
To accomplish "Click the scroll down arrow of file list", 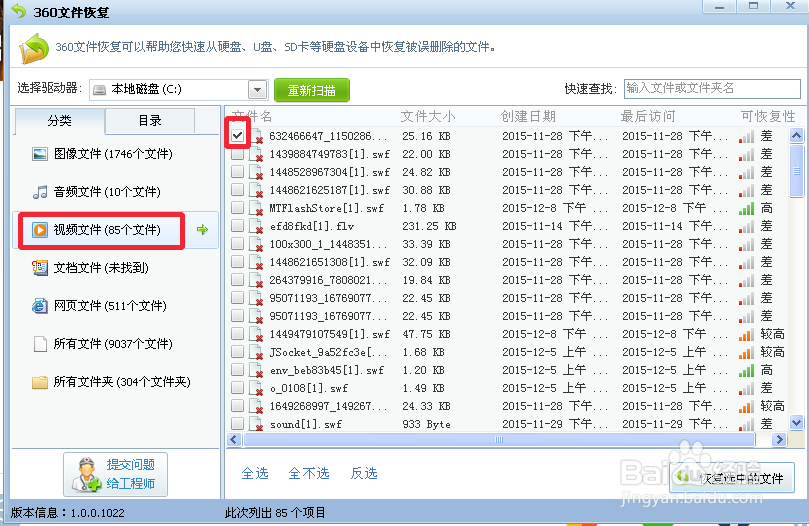I will pyautogui.click(x=796, y=423).
